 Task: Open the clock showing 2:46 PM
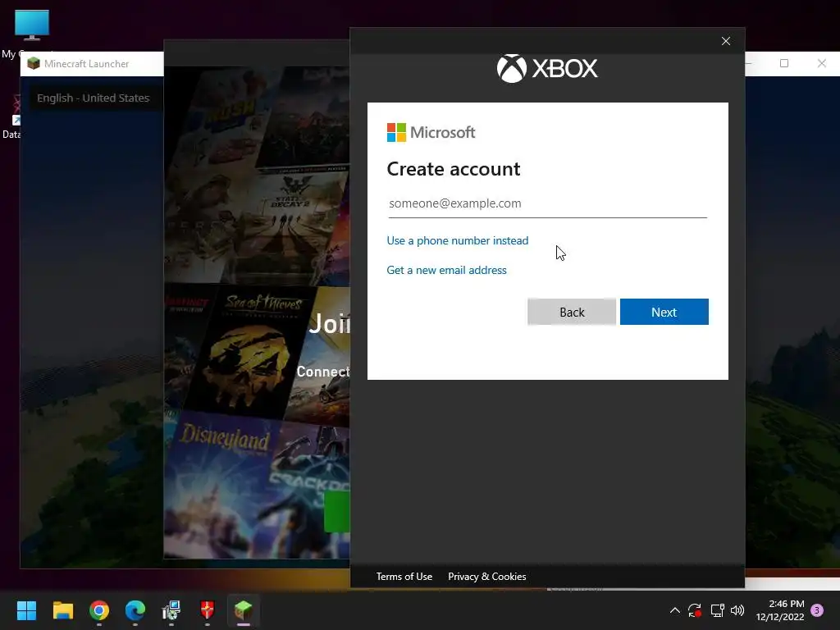click(780, 610)
